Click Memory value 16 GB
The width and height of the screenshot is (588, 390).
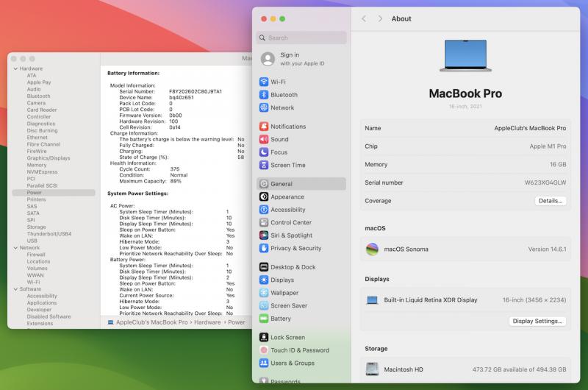[558, 164]
